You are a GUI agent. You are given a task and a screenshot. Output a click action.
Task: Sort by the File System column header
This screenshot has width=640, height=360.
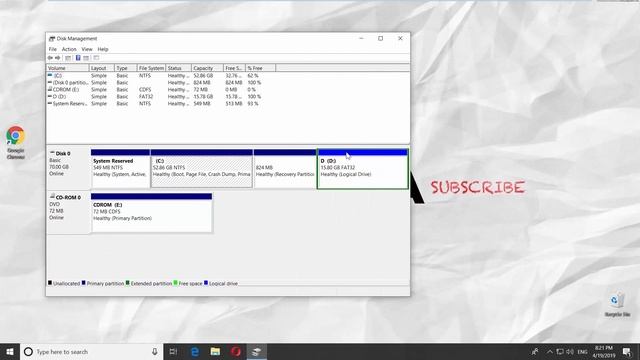(x=151, y=68)
